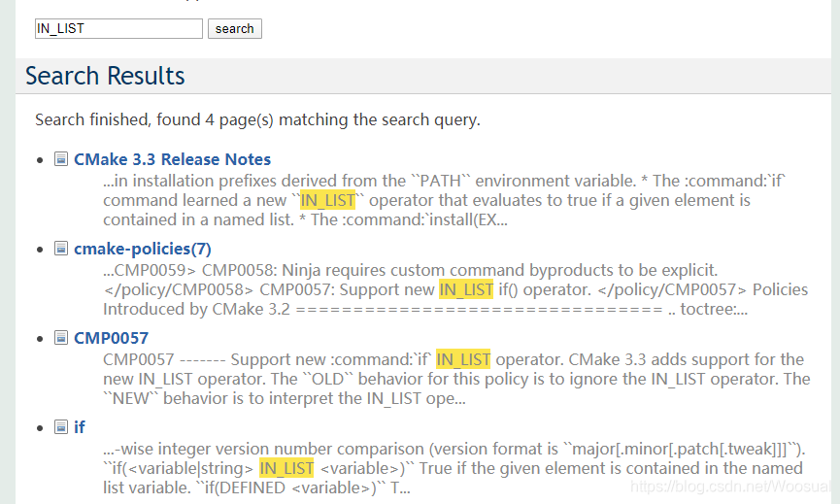This screenshot has width=840, height=504.
Task: Open the CMP0057 result link
Action: (x=111, y=338)
